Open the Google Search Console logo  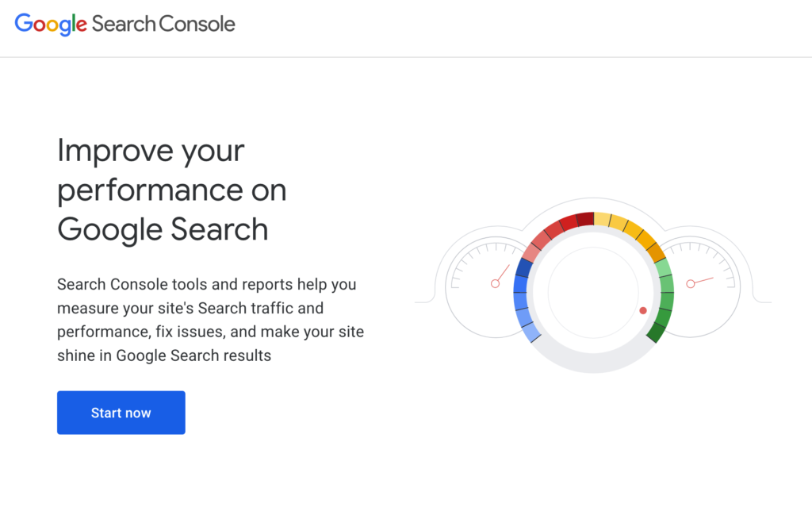click(x=124, y=25)
